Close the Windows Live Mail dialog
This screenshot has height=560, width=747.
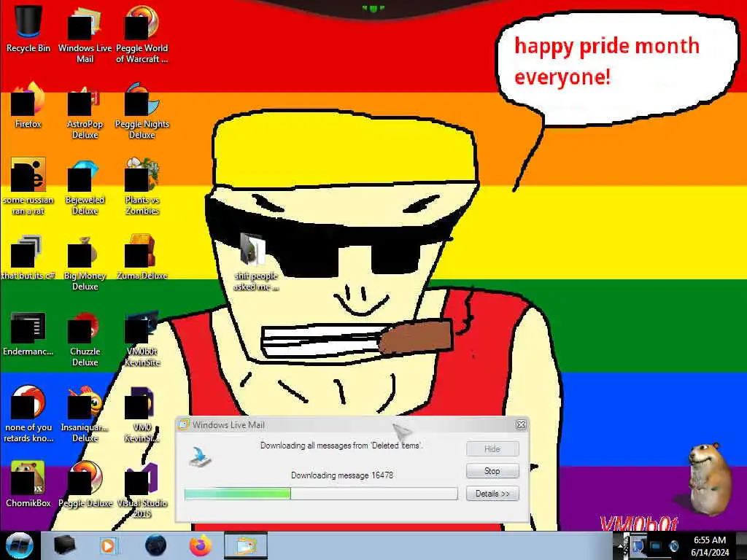[521, 424]
